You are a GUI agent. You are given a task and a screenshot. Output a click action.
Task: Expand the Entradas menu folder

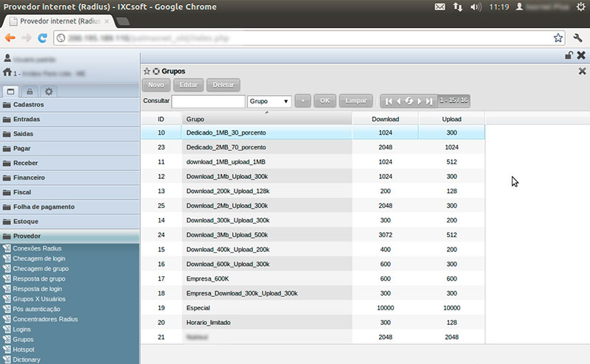tap(69, 119)
